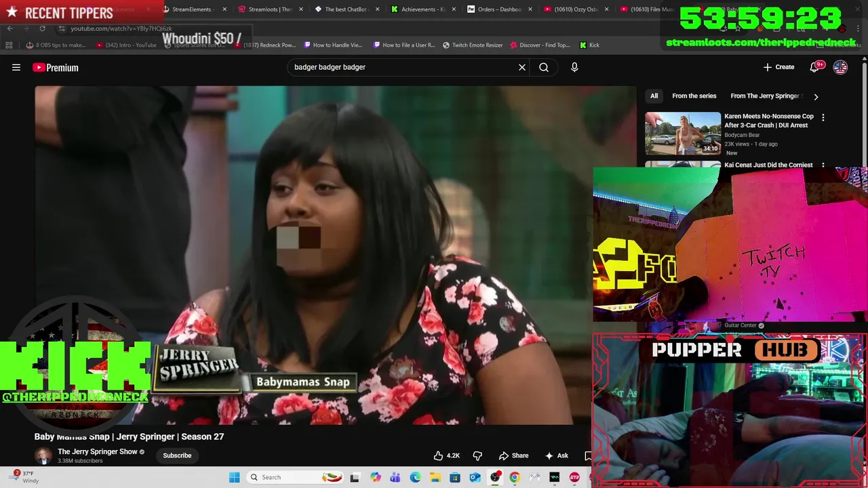
Task: Start voice search with the microphone
Action: pos(574,67)
